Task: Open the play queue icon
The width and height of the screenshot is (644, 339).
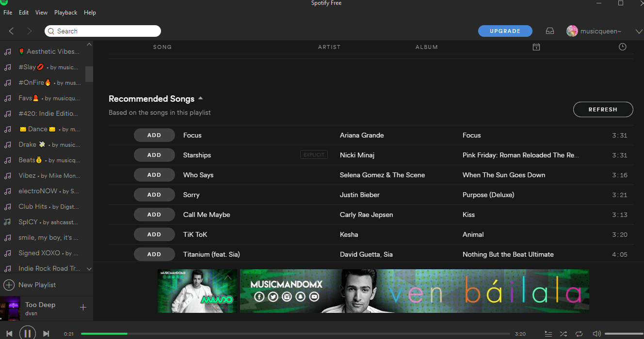Action: tap(548, 334)
